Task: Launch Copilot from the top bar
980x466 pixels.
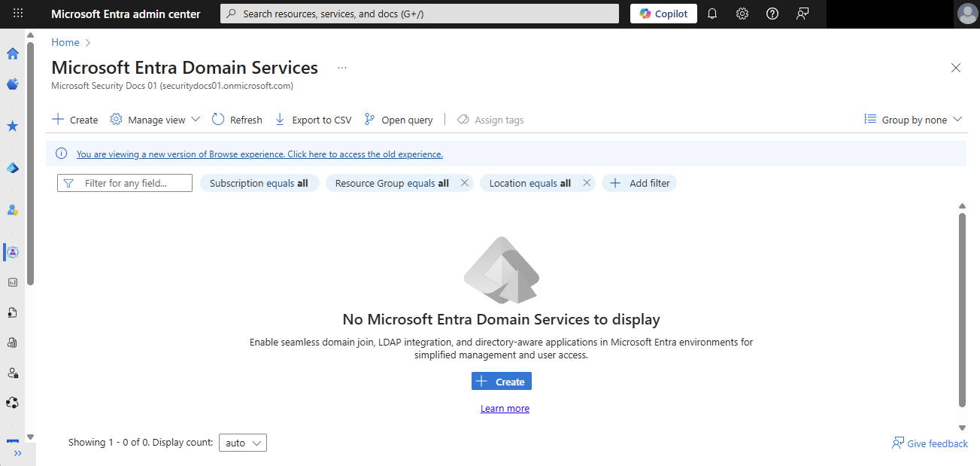Action: pos(663,13)
